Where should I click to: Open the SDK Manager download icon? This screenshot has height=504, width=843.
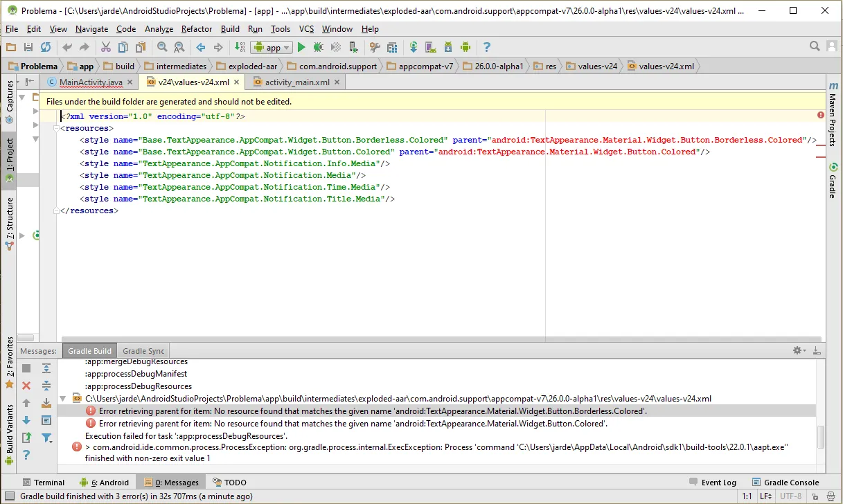[448, 47]
